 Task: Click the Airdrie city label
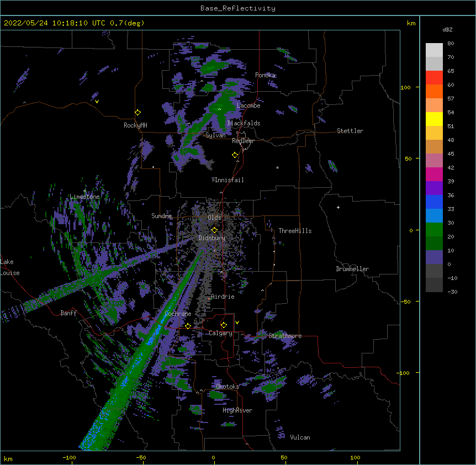click(x=223, y=297)
